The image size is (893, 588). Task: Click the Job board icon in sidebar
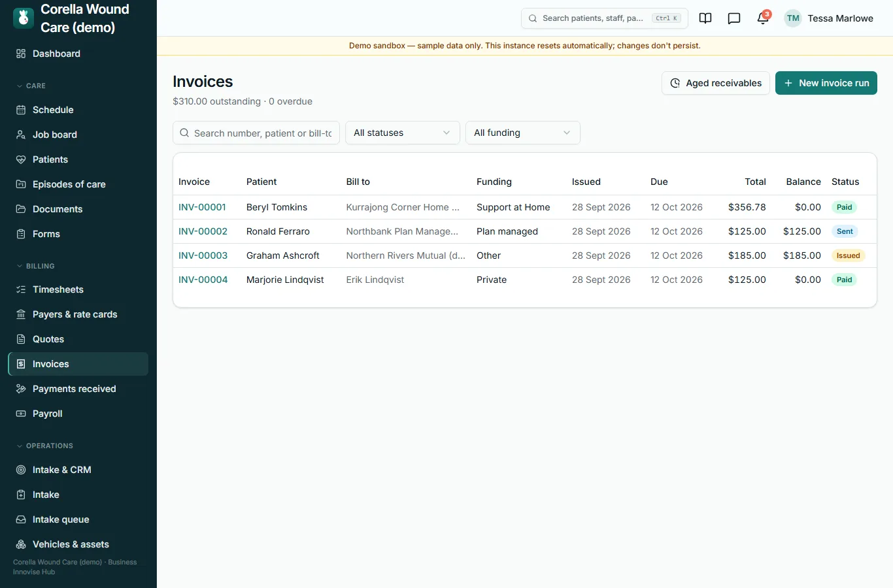point(21,135)
